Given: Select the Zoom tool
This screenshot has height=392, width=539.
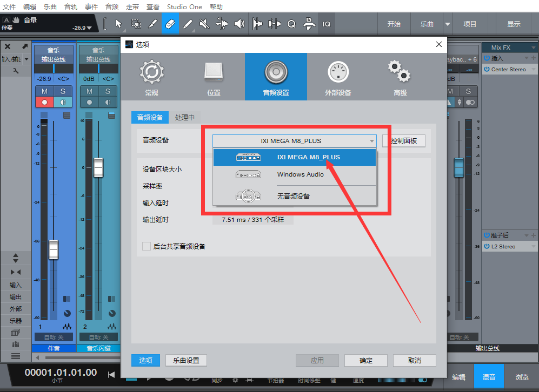Looking at the screenshot, I should pos(292,23).
